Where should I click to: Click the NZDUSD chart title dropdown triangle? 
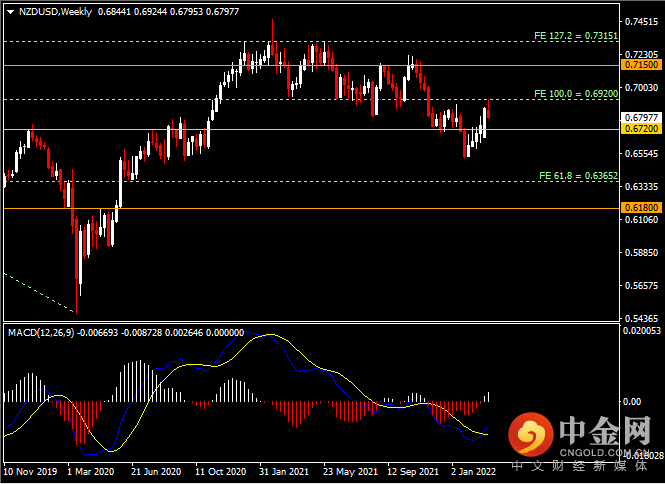pyautogui.click(x=11, y=12)
